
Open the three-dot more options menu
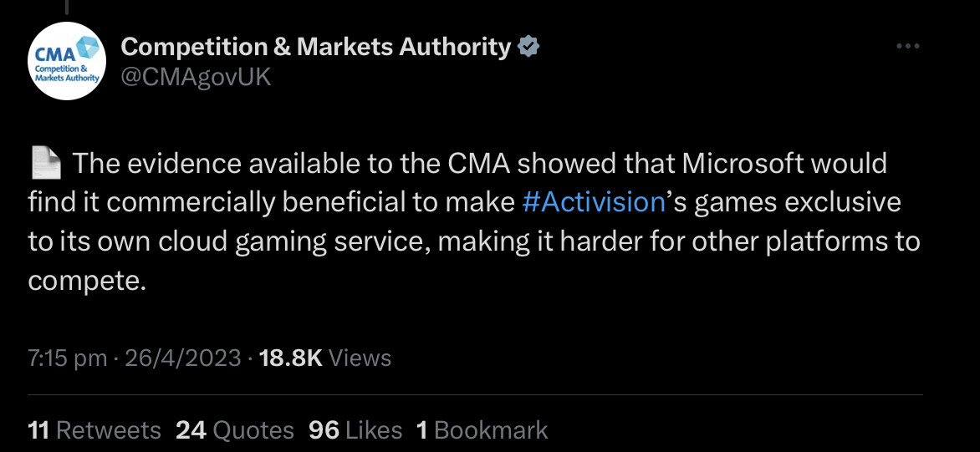907,46
